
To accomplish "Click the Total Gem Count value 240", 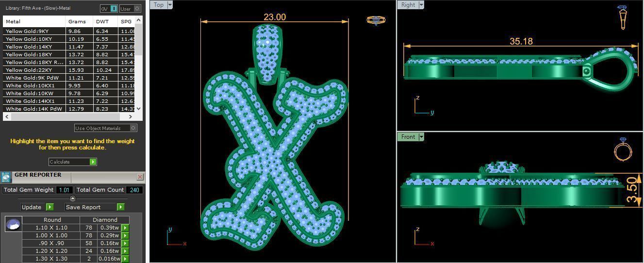I will (135, 190).
